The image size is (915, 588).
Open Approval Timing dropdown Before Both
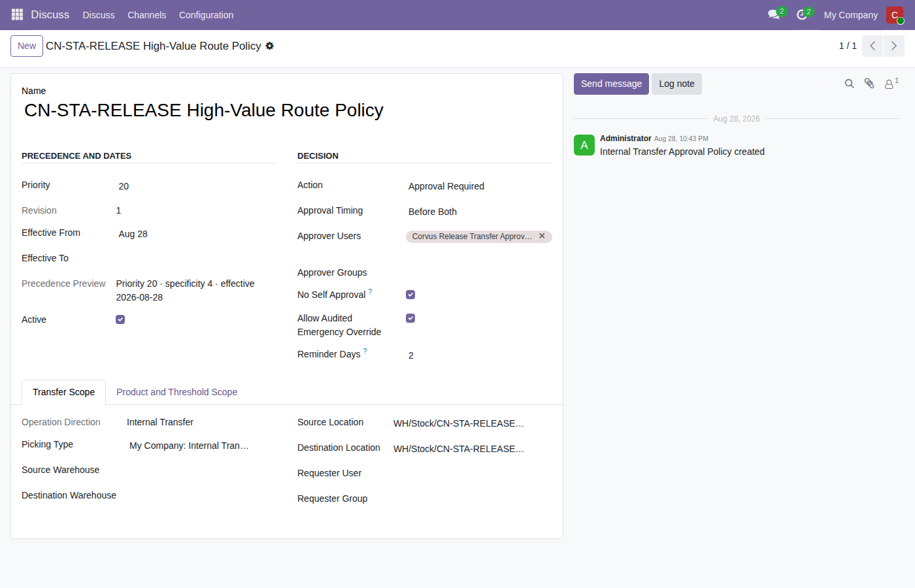click(479, 212)
